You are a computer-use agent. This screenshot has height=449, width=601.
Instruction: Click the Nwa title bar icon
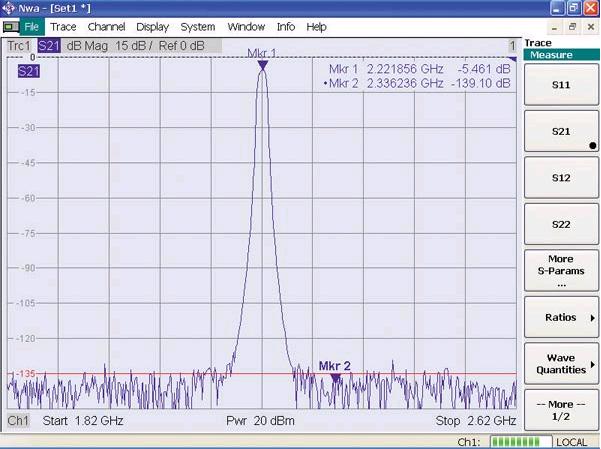[x=10, y=8]
